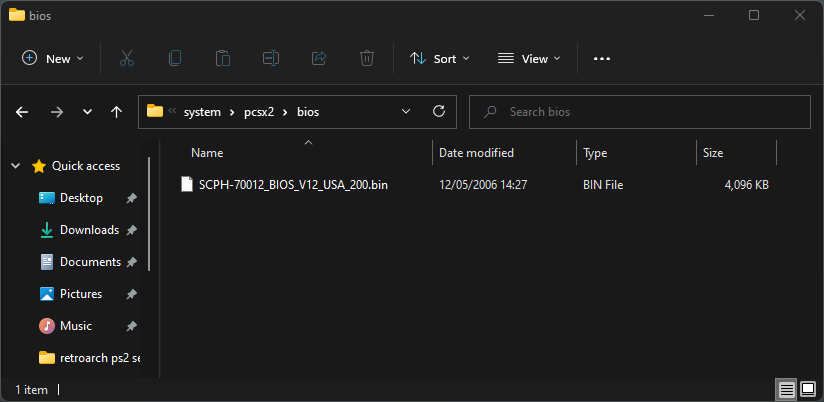Click the Share icon in toolbar

click(x=319, y=58)
